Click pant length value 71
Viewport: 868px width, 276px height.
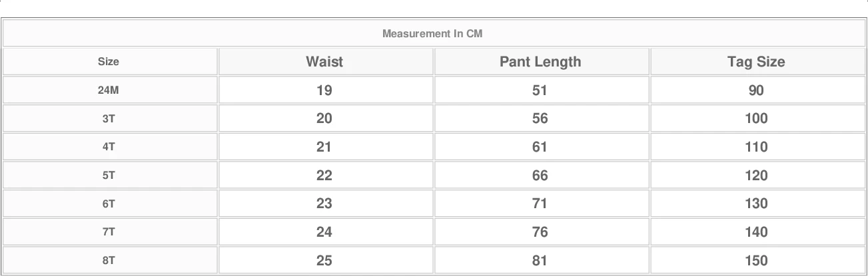point(540,204)
